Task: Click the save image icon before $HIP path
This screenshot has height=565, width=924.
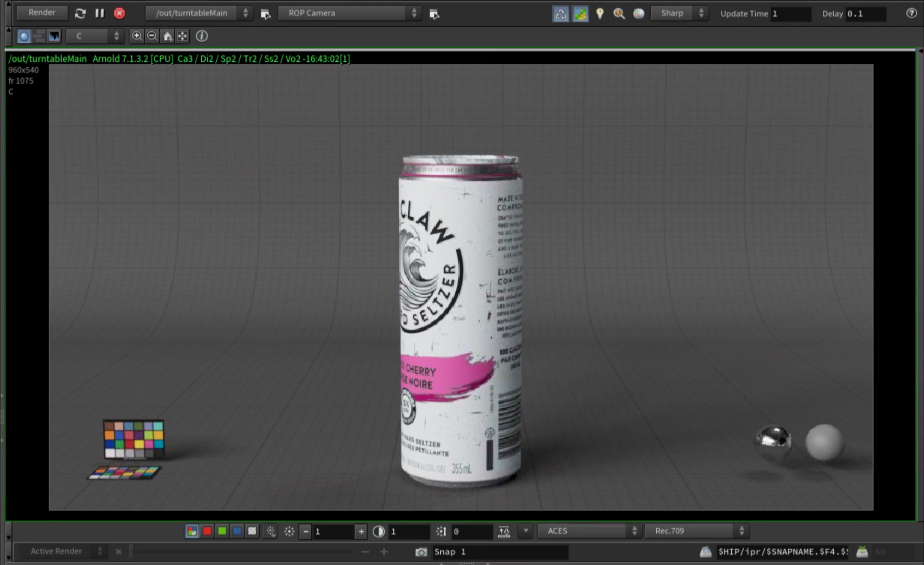Action: (x=705, y=552)
